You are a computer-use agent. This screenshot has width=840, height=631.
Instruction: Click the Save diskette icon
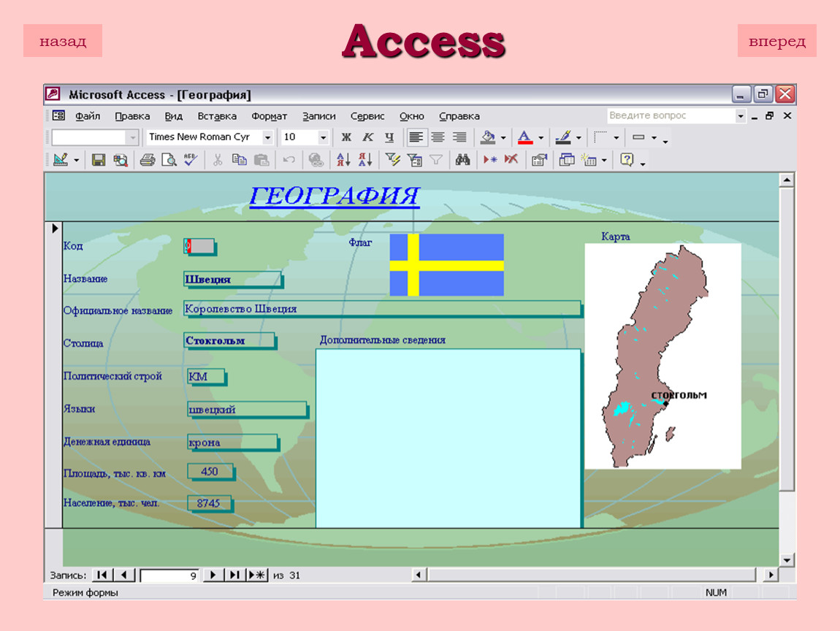coord(98,160)
